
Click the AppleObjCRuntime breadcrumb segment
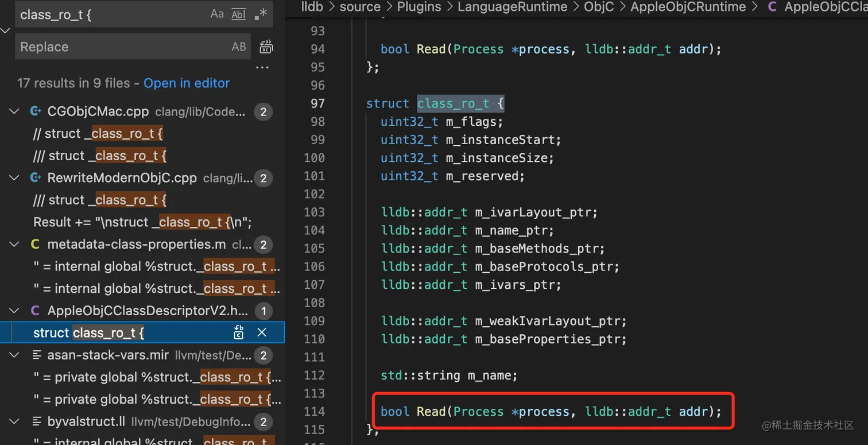tap(688, 7)
